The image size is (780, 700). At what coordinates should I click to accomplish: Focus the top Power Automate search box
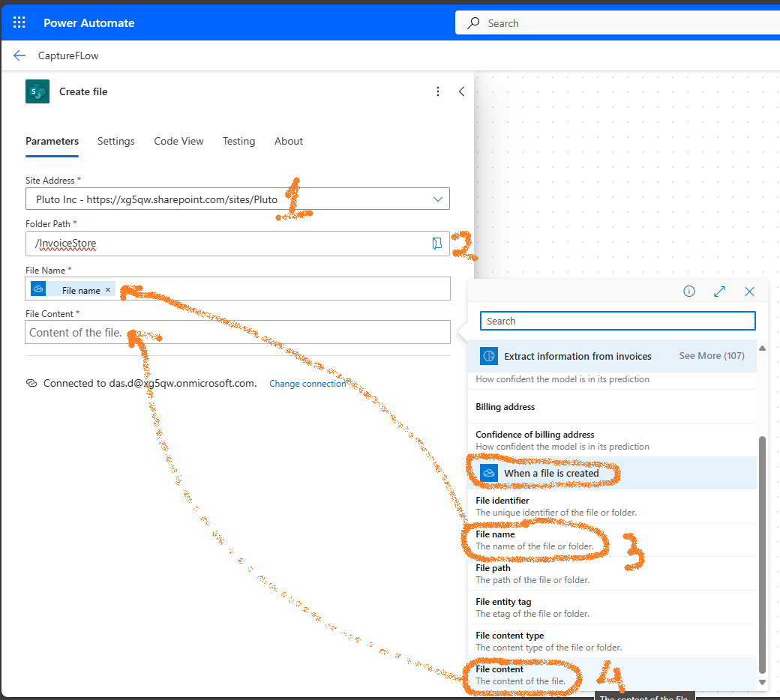point(617,23)
